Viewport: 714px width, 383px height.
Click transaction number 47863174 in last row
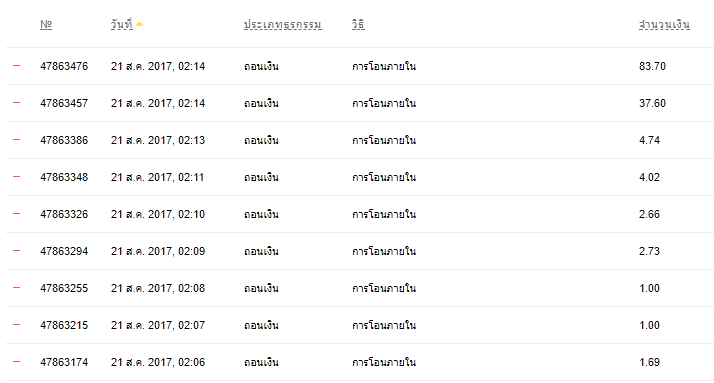64,363
